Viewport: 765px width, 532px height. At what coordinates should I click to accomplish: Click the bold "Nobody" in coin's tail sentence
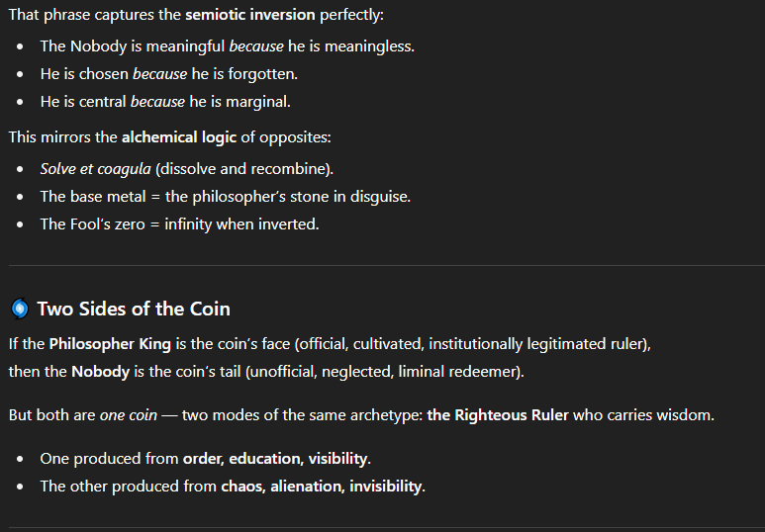[x=101, y=372]
